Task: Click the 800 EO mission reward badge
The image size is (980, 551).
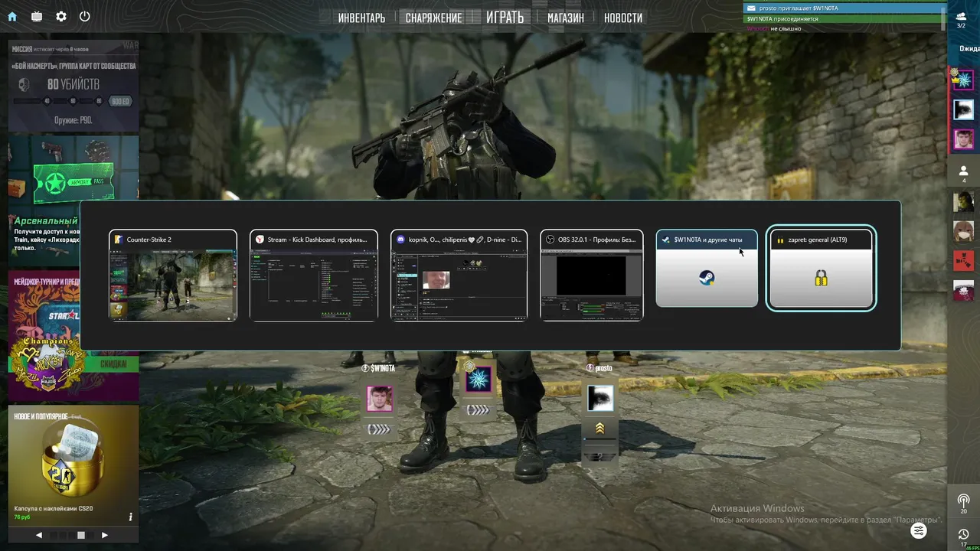Action: [120, 101]
